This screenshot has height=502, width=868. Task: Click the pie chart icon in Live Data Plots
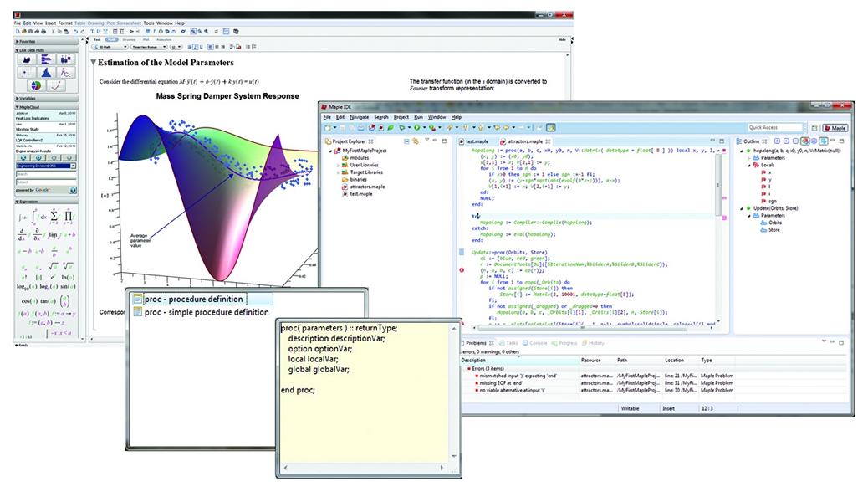[x=36, y=86]
